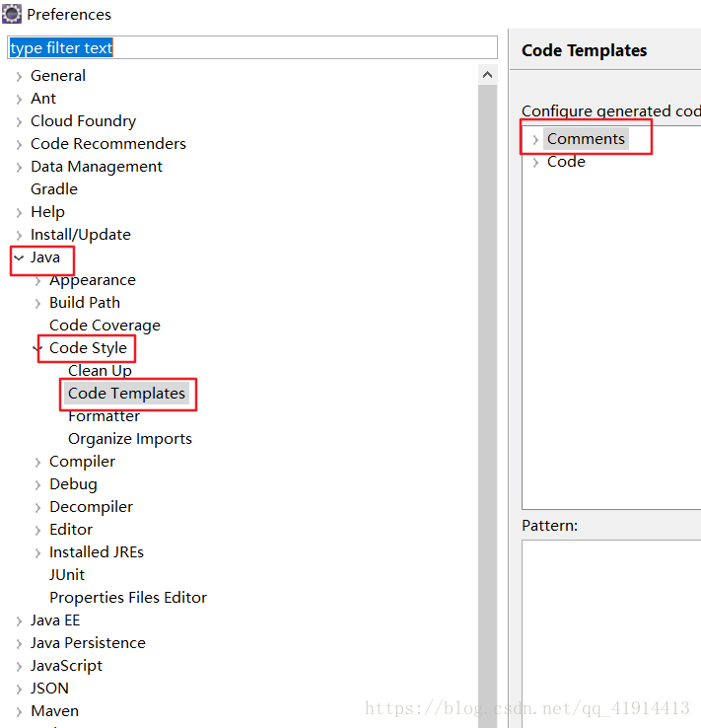The width and height of the screenshot is (701, 728).
Task: Open the JUnit preferences page
Action: coord(67,575)
